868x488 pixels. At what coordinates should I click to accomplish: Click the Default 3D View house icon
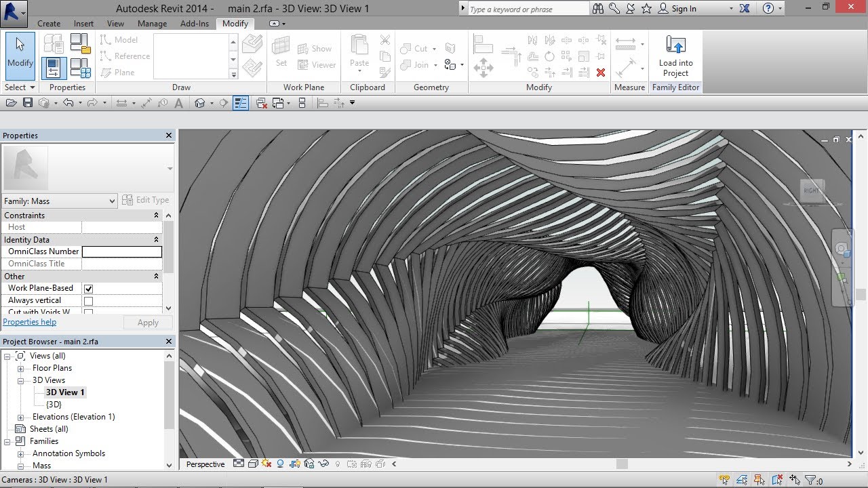coord(199,103)
